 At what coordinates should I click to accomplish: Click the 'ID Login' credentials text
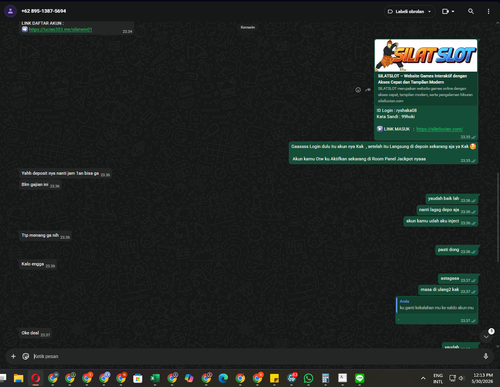tap(397, 110)
